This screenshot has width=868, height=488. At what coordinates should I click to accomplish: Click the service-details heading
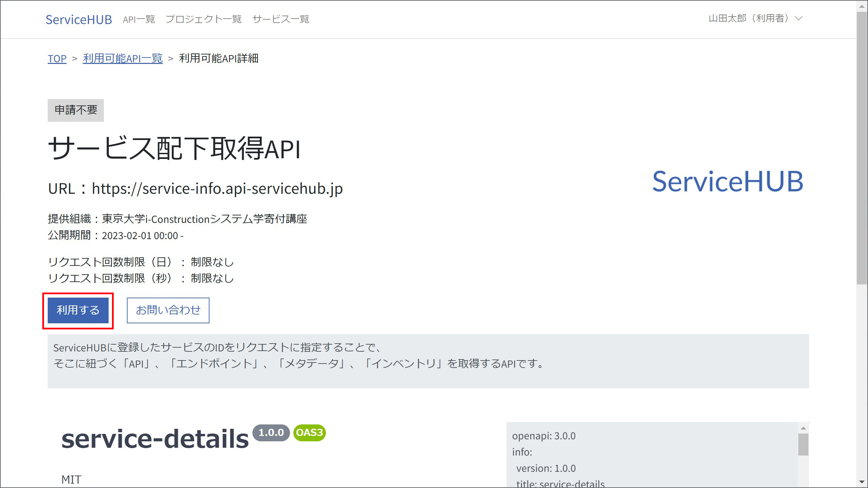155,439
